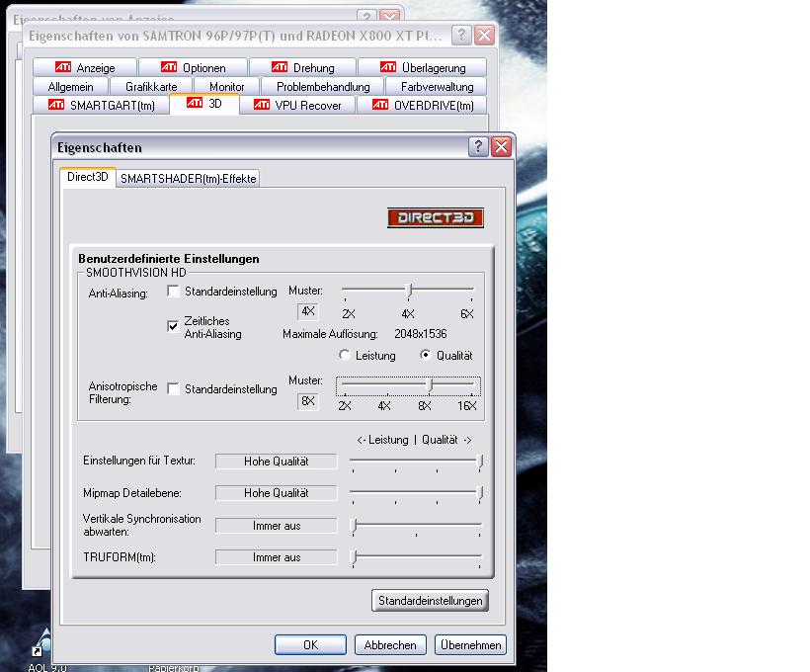Click help button in Eigenschaften dialog
The height and width of the screenshot is (672, 810).
pos(478,147)
